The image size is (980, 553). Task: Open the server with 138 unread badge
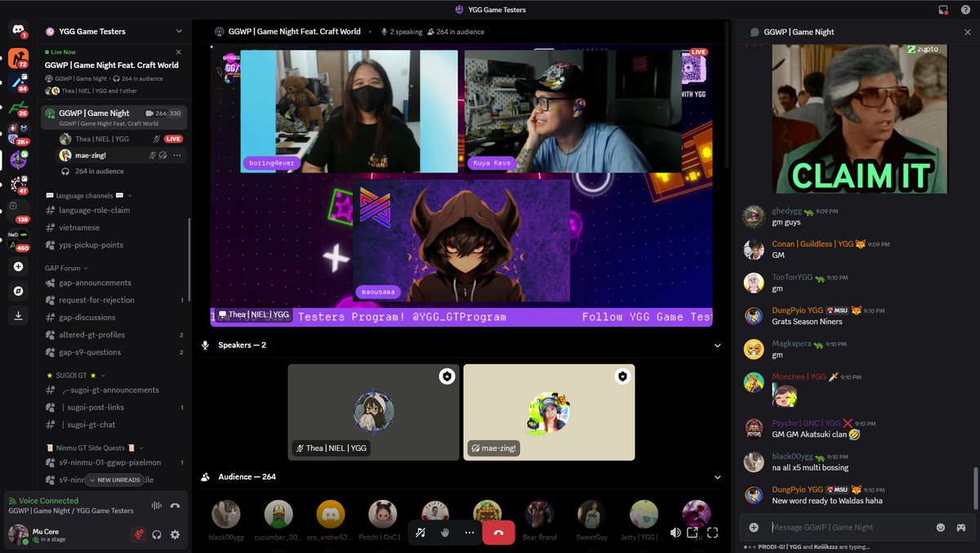(x=18, y=211)
